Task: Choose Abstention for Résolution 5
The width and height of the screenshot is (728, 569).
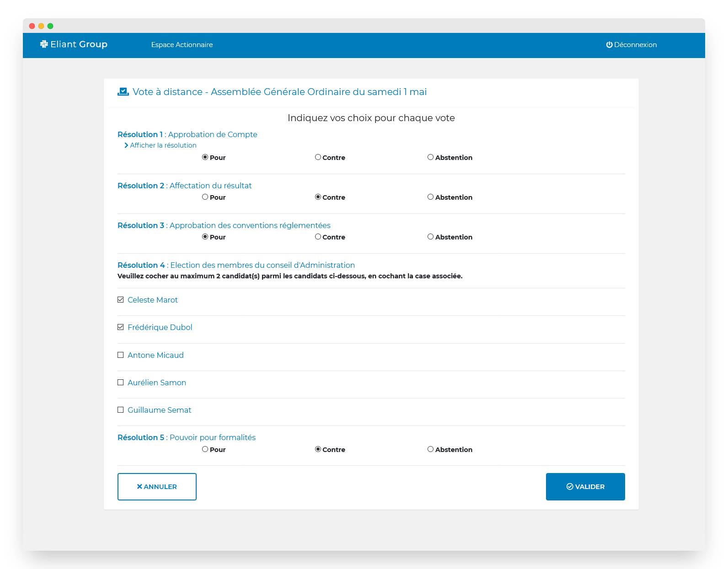Action: pyautogui.click(x=430, y=449)
